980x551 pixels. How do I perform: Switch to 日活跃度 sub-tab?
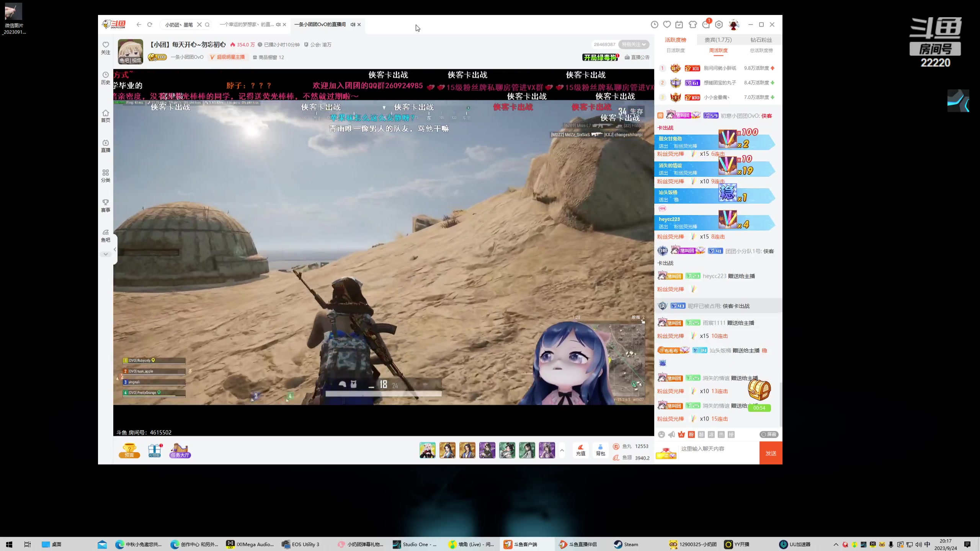(x=676, y=50)
